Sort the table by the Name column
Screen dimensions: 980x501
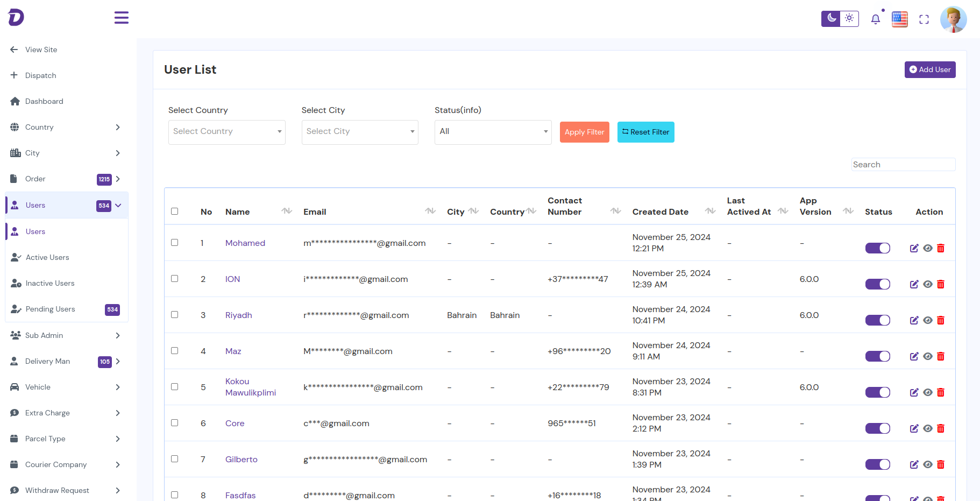[287, 211]
